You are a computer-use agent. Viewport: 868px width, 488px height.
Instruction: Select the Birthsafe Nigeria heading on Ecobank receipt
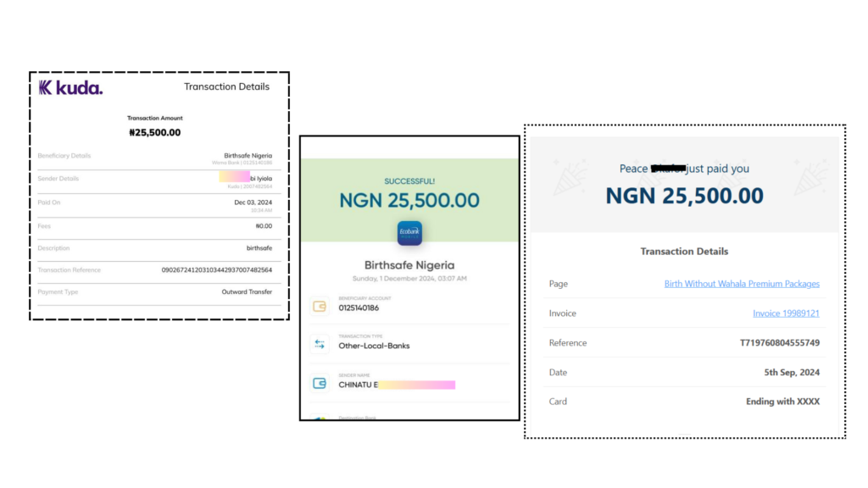pyautogui.click(x=409, y=265)
